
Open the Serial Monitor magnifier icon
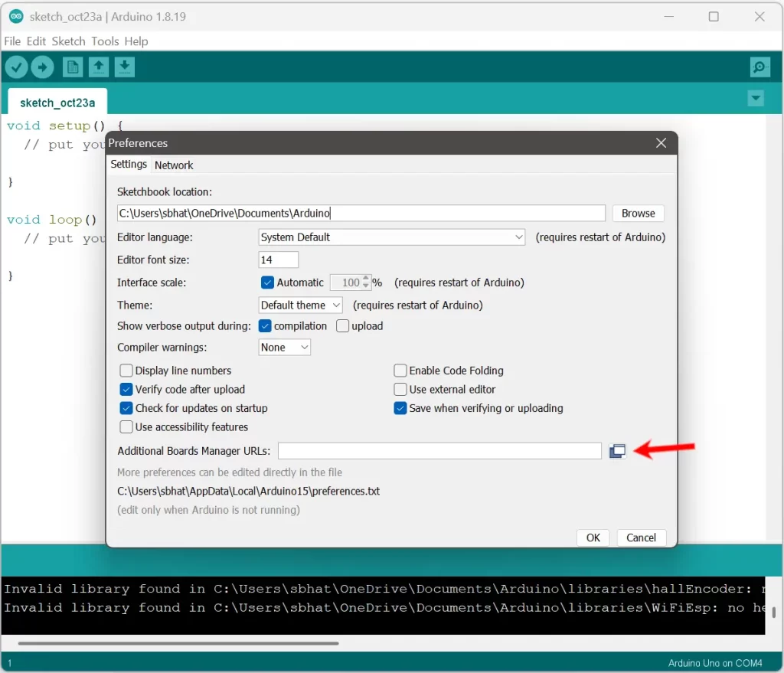coord(759,67)
